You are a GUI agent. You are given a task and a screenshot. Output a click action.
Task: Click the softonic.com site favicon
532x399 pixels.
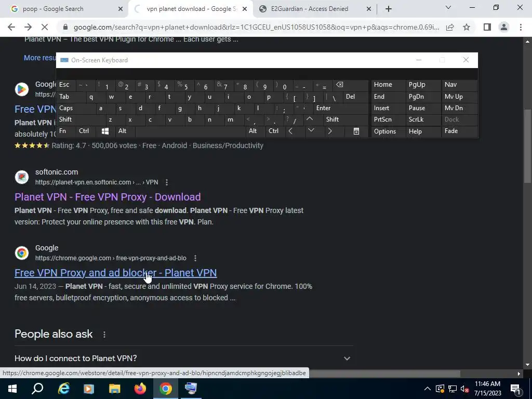pyautogui.click(x=22, y=177)
